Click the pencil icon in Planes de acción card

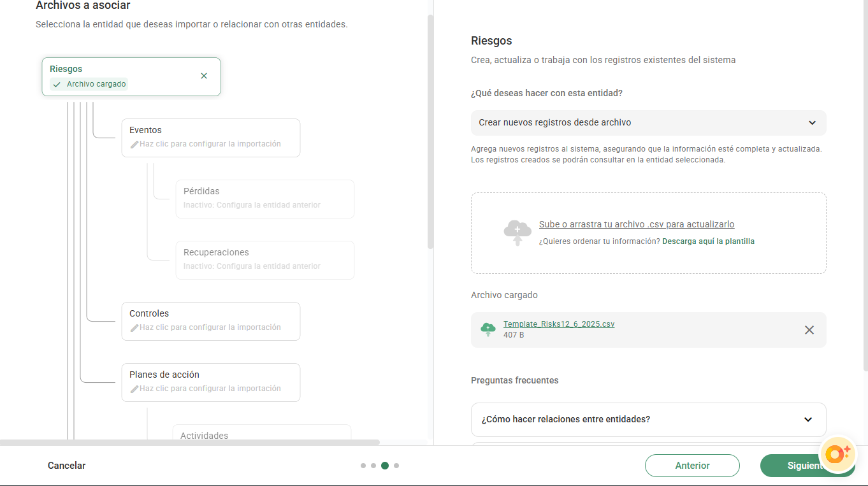coord(134,389)
